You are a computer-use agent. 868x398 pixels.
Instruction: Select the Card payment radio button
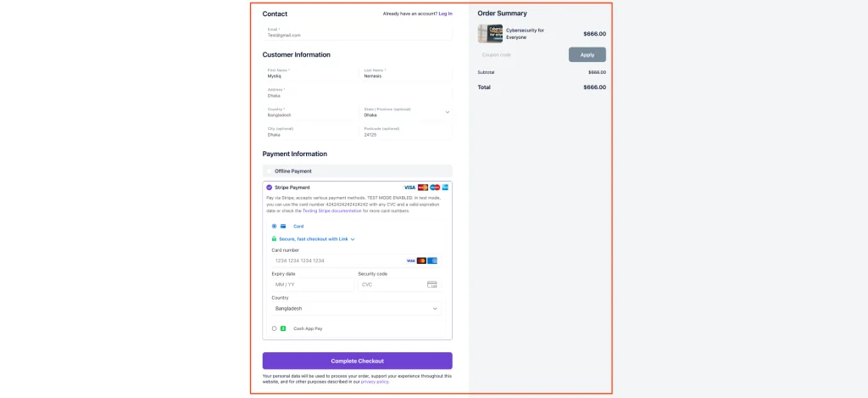coord(274,227)
